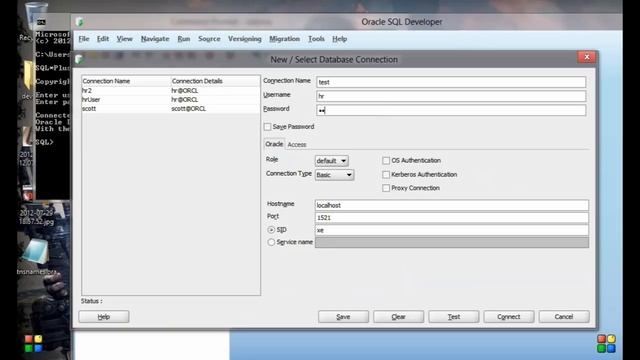Expand the Connection Type dropdown
This screenshot has width=640, height=360.
[x=334, y=175]
